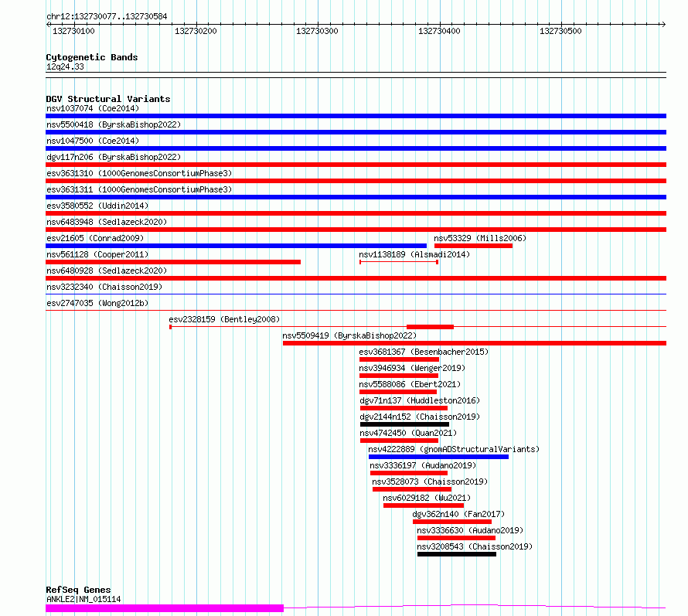This screenshot has height=616, width=688.
Task: Click the red nsv53329 variant bar
Action: 473,246
